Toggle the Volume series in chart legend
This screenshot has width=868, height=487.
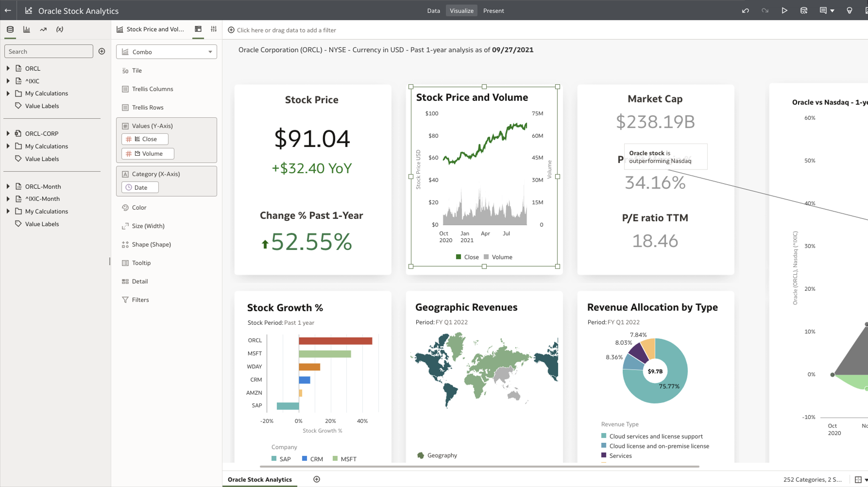498,257
